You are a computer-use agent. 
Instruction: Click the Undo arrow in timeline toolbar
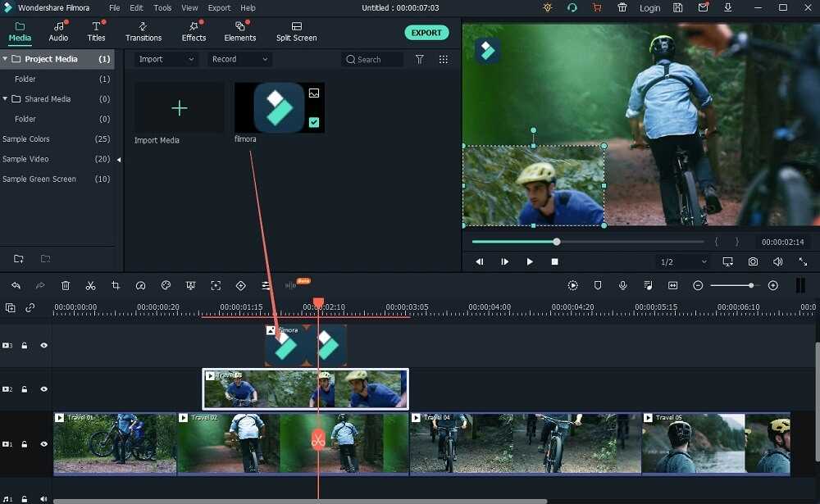click(x=16, y=285)
